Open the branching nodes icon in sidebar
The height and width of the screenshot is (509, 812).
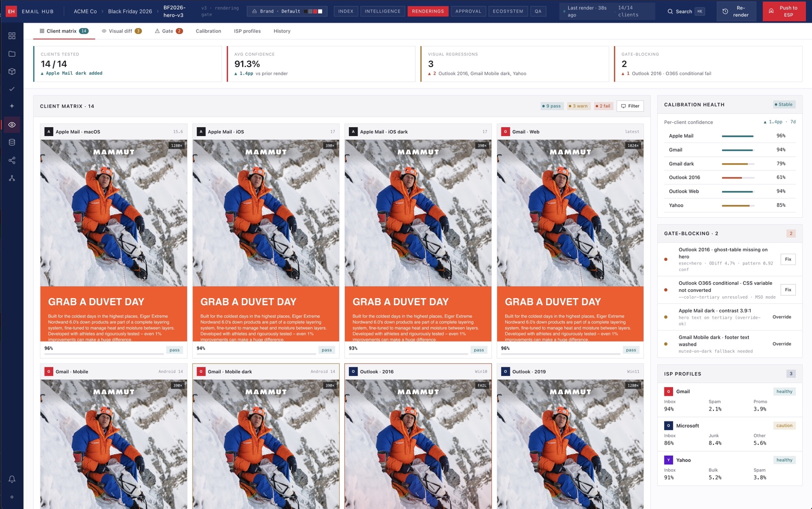(12, 178)
